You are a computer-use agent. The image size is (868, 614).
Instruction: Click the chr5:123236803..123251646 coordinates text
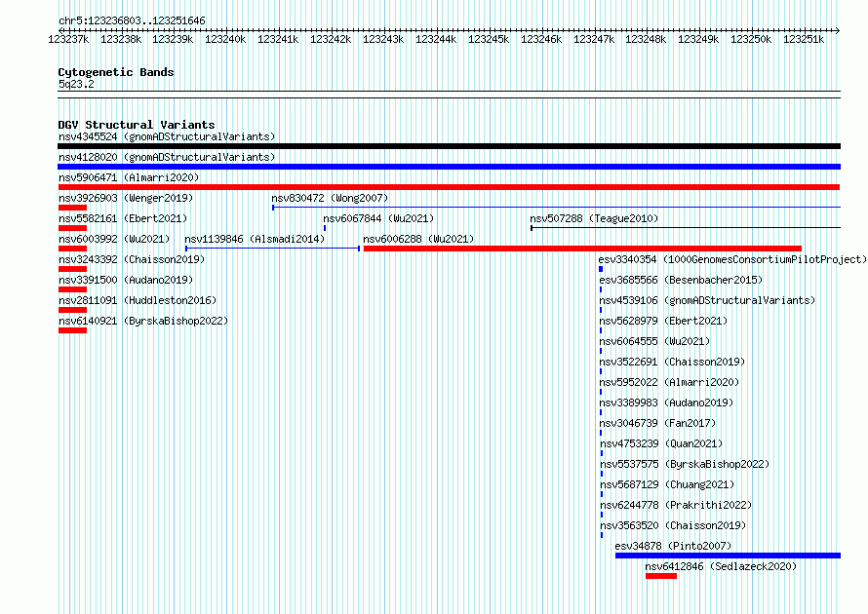pos(132,20)
